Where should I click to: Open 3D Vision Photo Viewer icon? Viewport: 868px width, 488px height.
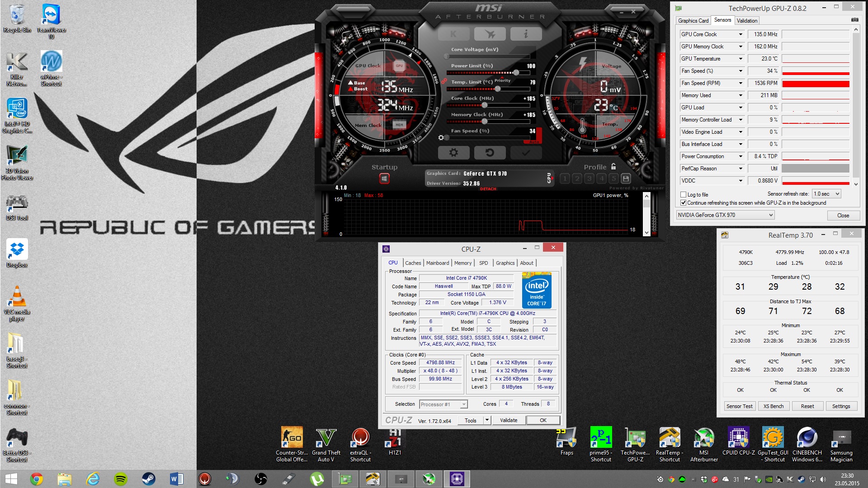(17, 163)
